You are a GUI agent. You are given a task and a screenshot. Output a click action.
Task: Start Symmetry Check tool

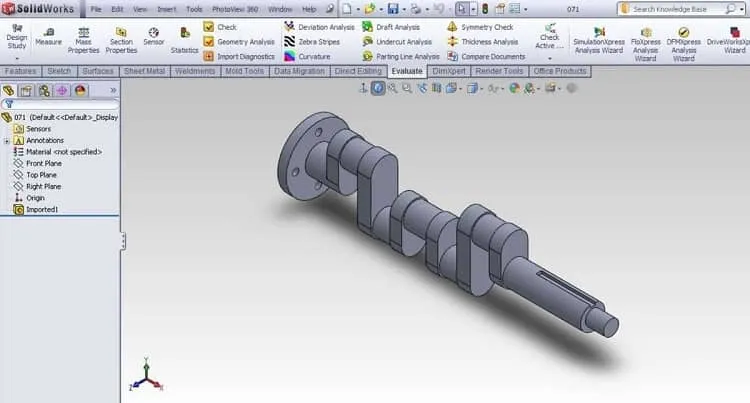(480, 27)
